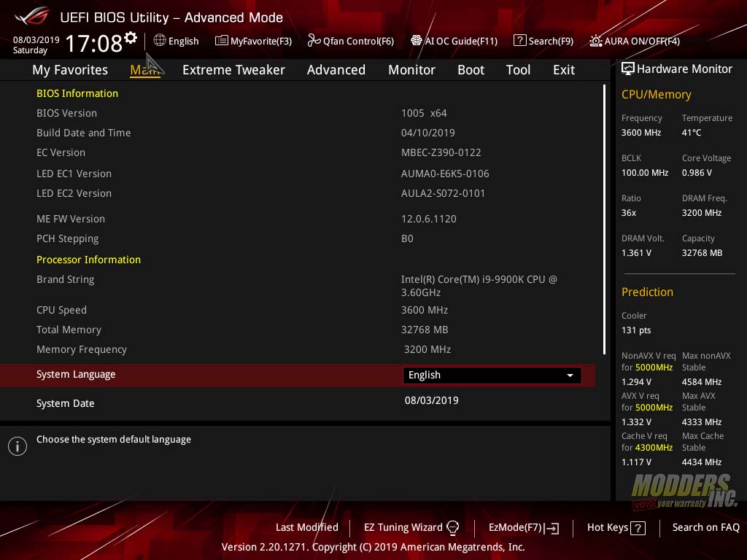747x560 pixels.
Task: Open Search(F9) question mark icon
Action: [519, 41]
